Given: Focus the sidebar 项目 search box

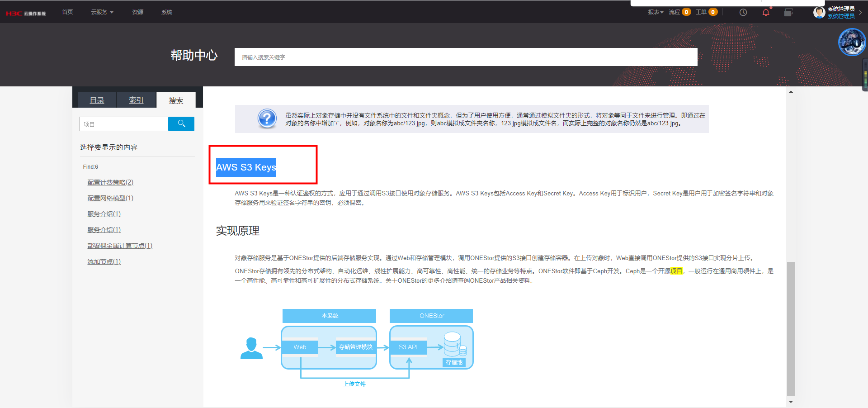Looking at the screenshot, I should (x=123, y=124).
